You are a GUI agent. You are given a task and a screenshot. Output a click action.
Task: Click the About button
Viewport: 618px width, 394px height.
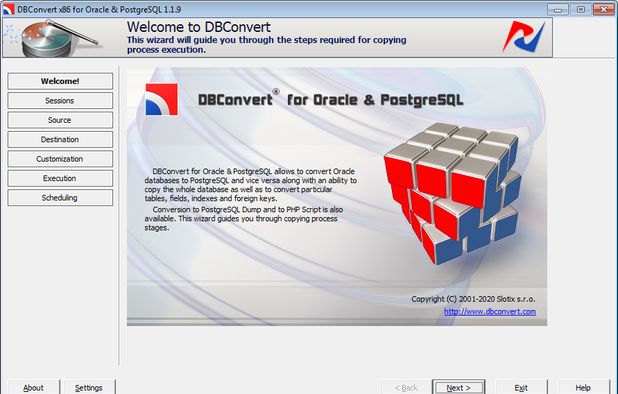(34, 387)
